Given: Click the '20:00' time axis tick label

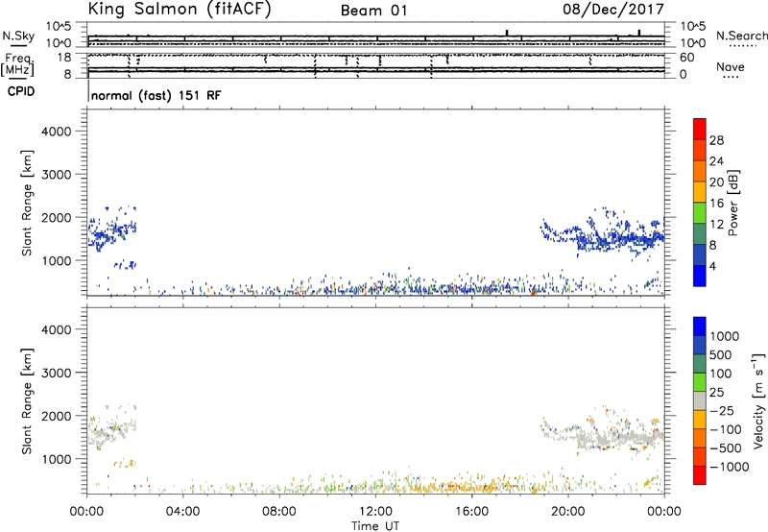Looking at the screenshot, I should (x=568, y=512).
